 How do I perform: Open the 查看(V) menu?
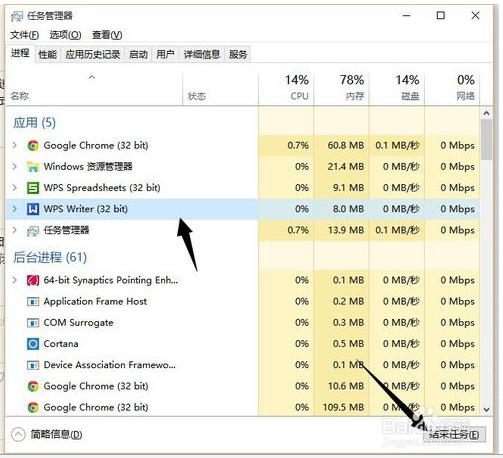(x=107, y=35)
